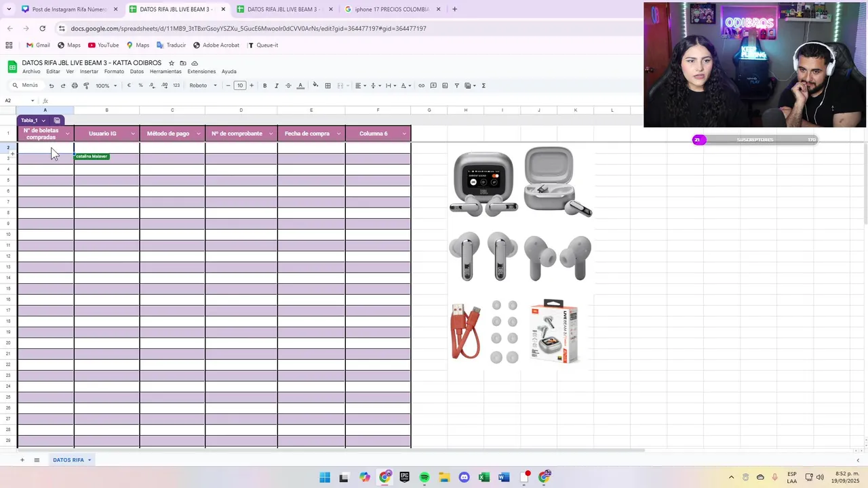Click the redo arrow in toolbar
868x488 pixels.
[x=63, y=85]
